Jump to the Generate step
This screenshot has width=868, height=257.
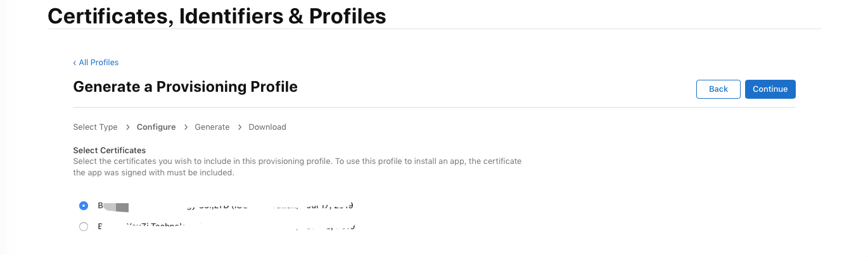(212, 127)
